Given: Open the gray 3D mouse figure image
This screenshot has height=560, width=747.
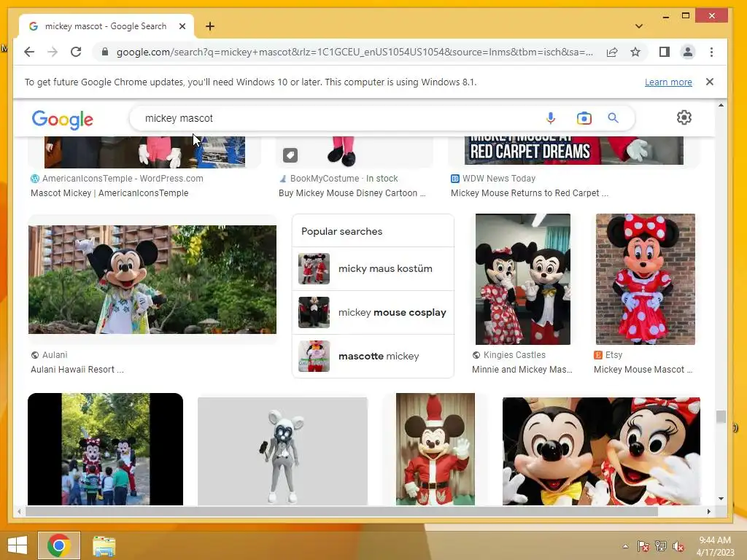Looking at the screenshot, I should pyautogui.click(x=282, y=451).
